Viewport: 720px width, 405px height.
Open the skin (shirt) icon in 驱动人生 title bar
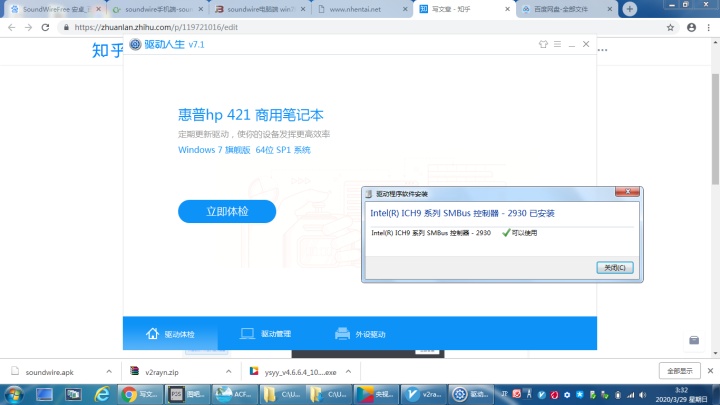click(543, 44)
